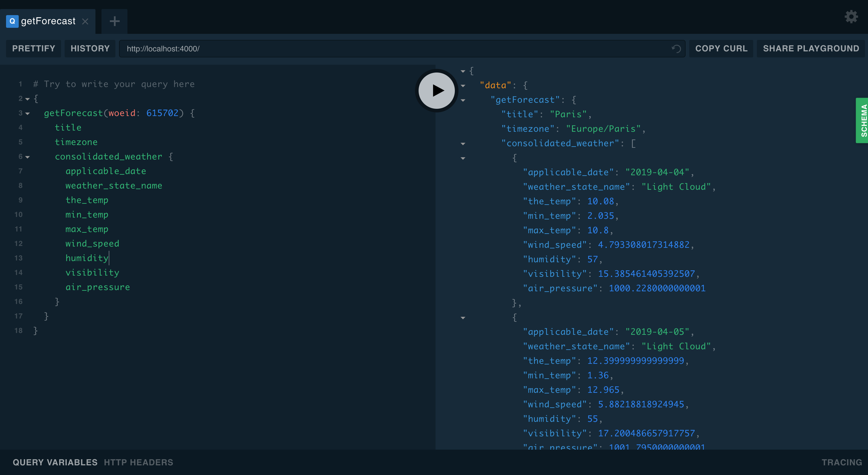Screen dimensions: 868x475
Task: Open Playground settings with the gear icon
Action: tap(851, 17)
